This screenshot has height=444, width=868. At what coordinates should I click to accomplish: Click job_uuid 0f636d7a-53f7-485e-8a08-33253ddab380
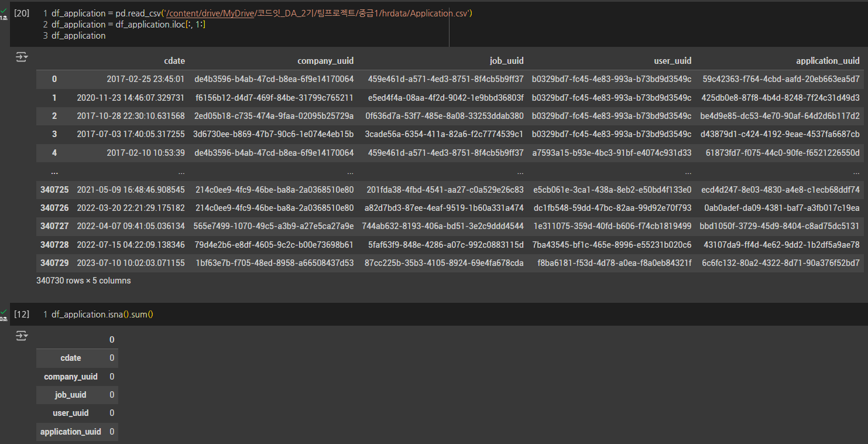click(444, 116)
